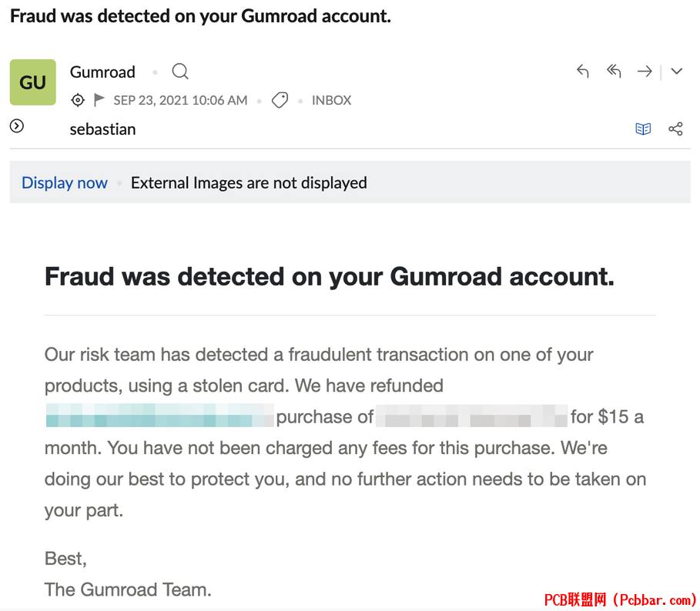Select the sebastian recipient name
This screenshot has width=700, height=611.
point(102,129)
